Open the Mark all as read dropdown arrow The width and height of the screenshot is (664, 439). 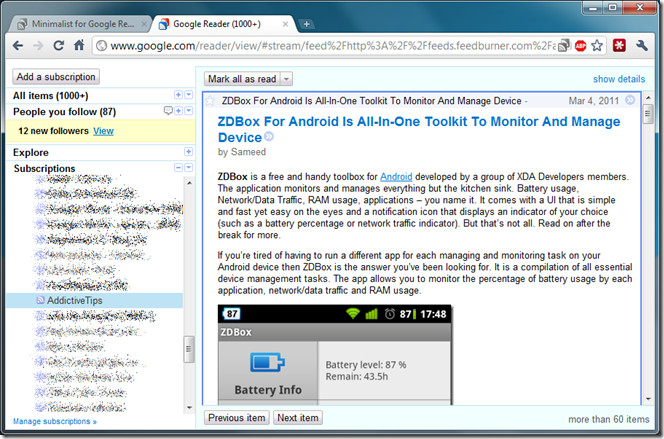pyautogui.click(x=287, y=79)
